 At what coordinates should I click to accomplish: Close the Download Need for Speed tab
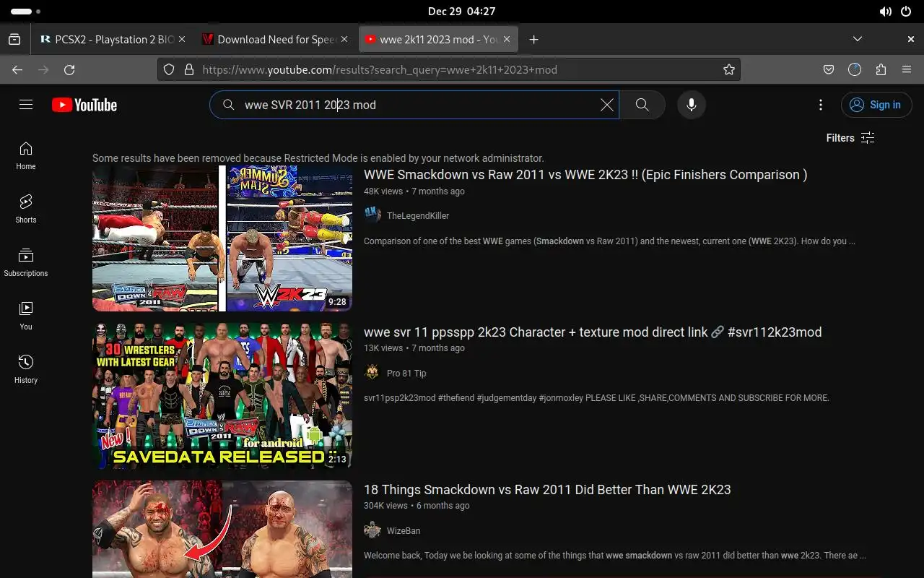(344, 40)
